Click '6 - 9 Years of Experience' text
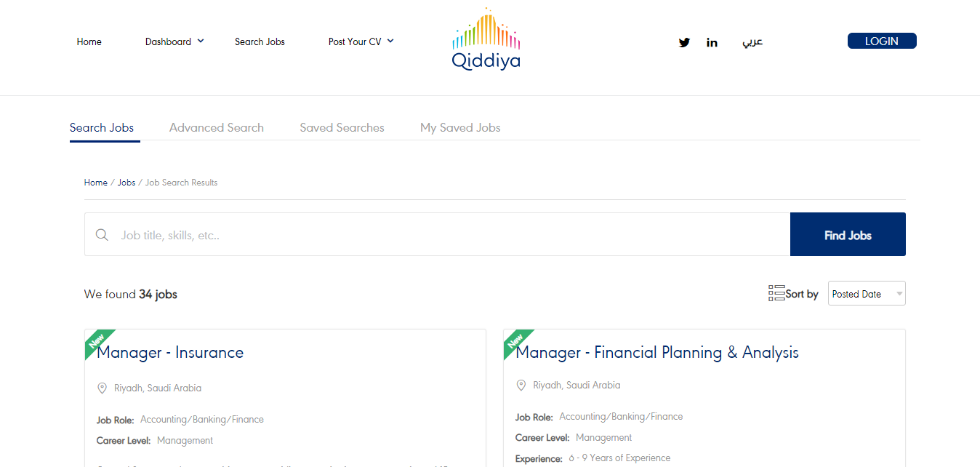The image size is (980, 467). [619, 458]
